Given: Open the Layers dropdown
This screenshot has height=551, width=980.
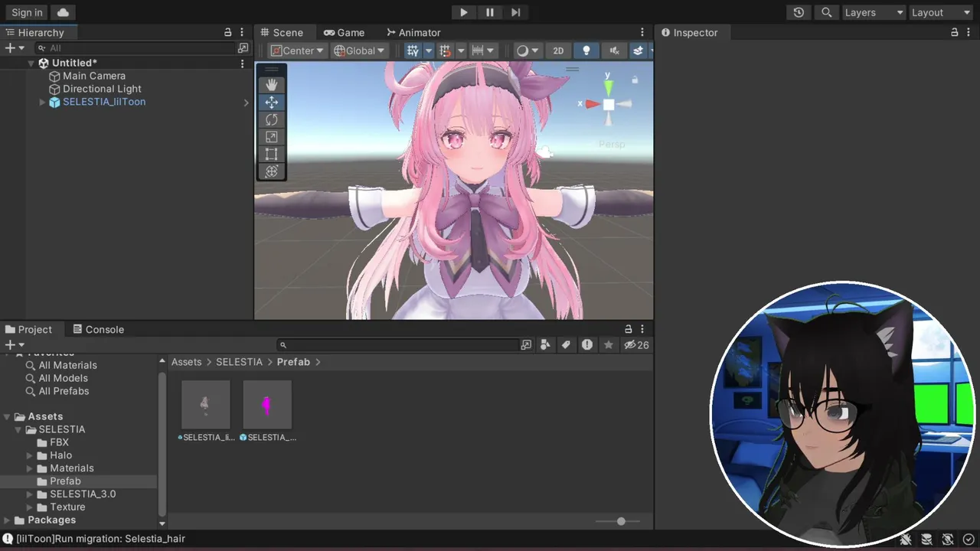Looking at the screenshot, I should (874, 12).
